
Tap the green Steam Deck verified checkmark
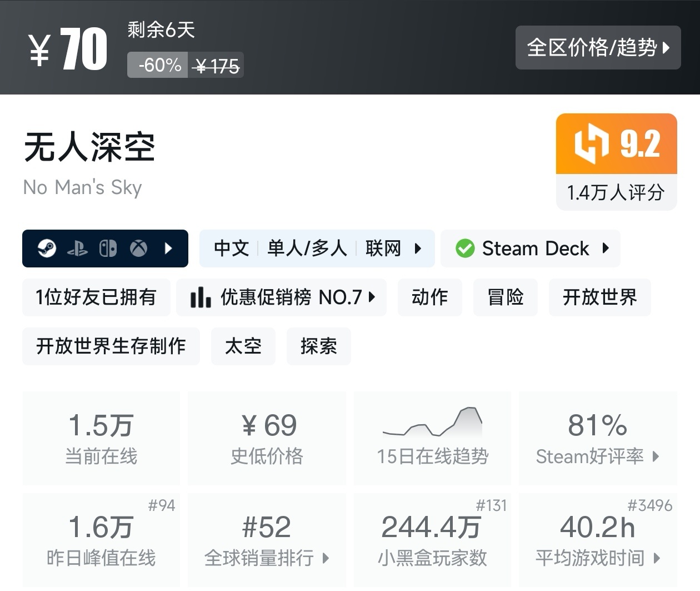[x=465, y=249]
